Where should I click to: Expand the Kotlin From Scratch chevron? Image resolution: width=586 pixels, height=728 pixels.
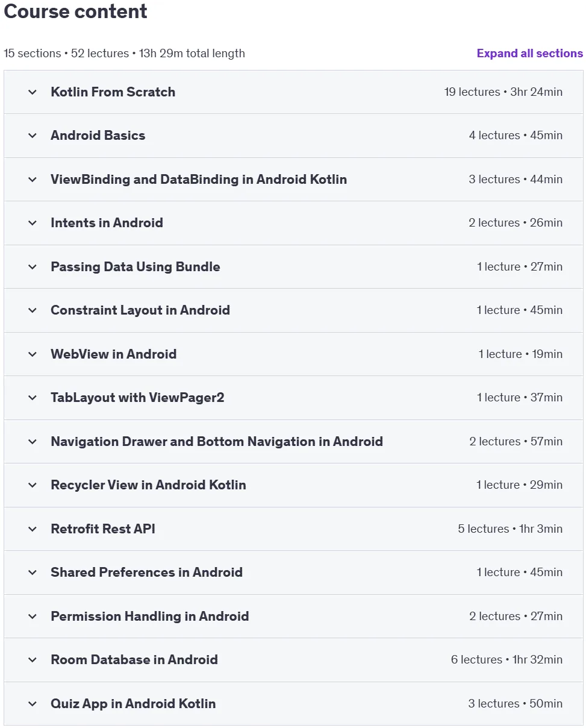click(x=33, y=92)
